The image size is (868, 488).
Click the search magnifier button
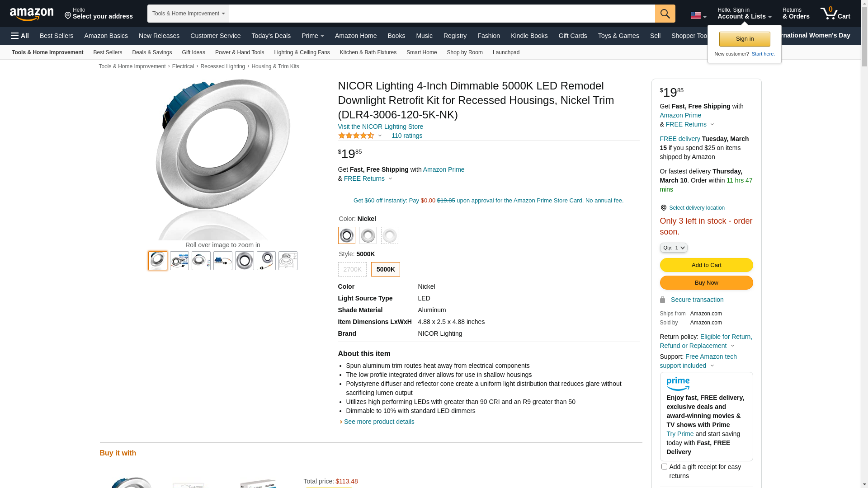pyautogui.click(x=665, y=14)
